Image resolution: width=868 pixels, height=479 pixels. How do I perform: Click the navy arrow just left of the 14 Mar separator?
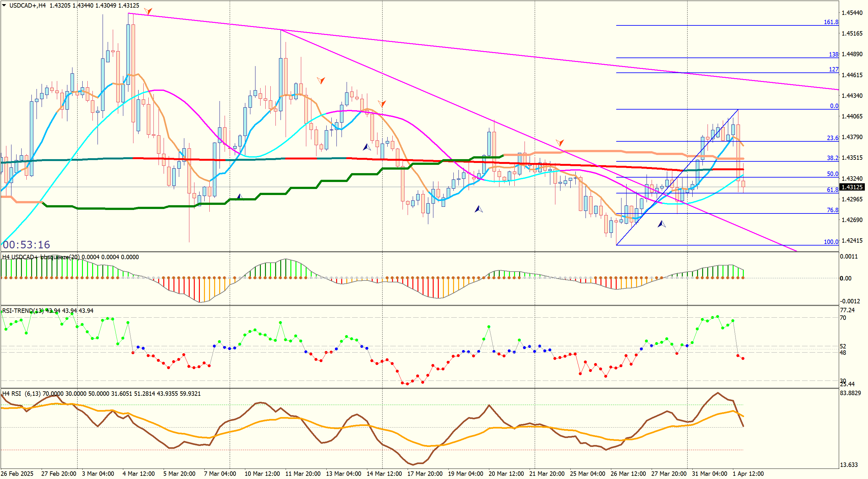(367, 147)
